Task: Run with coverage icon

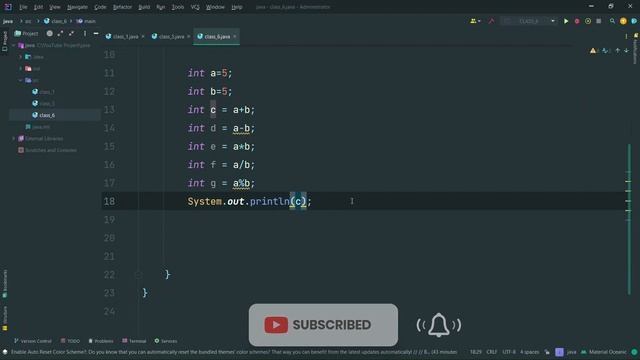Action: (x=588, y=21)
